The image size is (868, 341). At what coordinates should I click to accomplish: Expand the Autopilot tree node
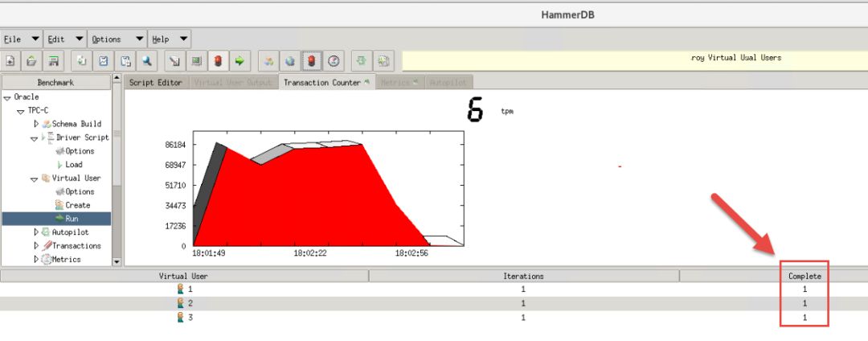36,232
